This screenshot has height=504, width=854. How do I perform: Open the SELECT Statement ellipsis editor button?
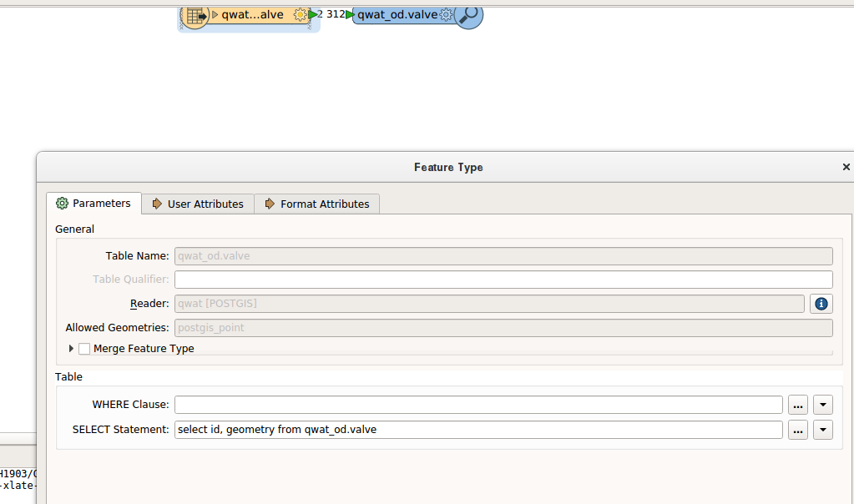(x=797, y=429)
